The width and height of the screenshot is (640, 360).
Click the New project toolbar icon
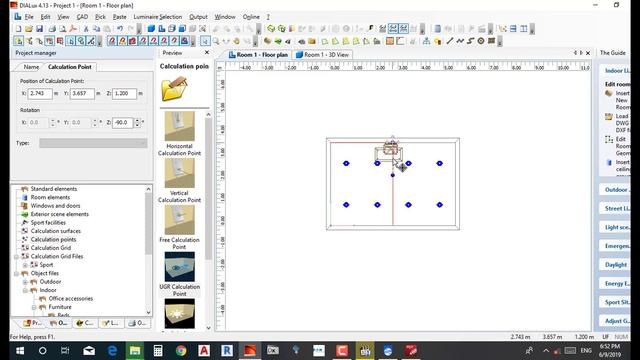(18, 29)
